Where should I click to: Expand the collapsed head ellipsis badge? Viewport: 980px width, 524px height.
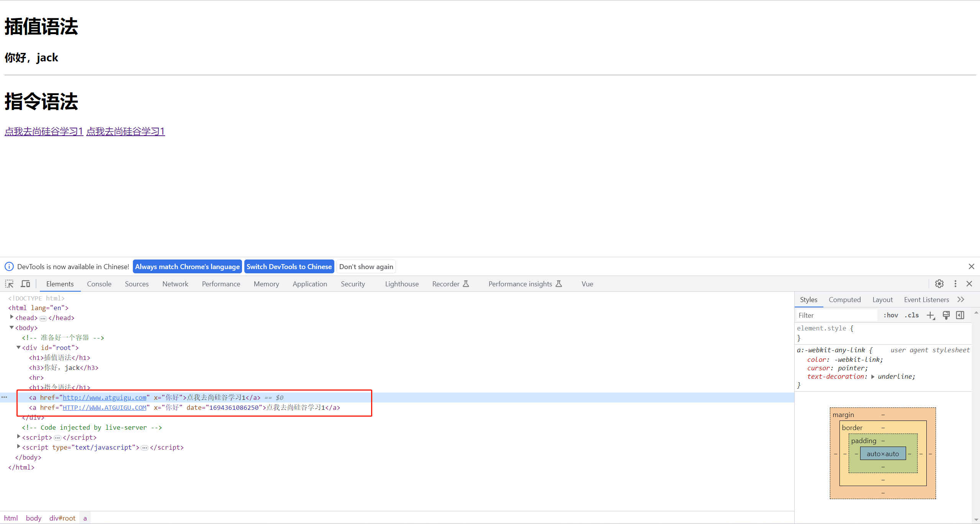pos(43,319)
